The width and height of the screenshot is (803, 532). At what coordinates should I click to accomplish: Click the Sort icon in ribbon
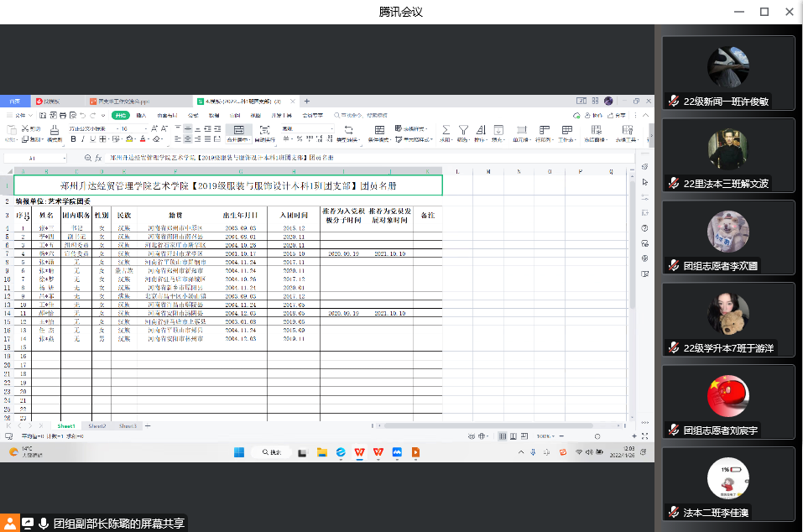[479, 130]
